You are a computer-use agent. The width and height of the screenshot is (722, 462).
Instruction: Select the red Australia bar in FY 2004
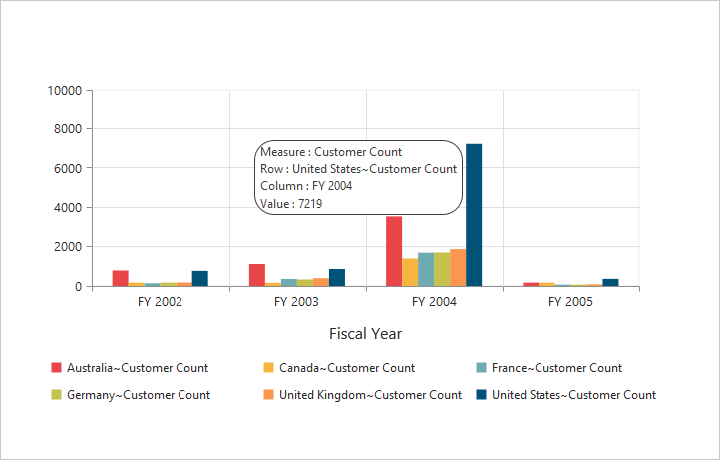(x=394, y=252)
